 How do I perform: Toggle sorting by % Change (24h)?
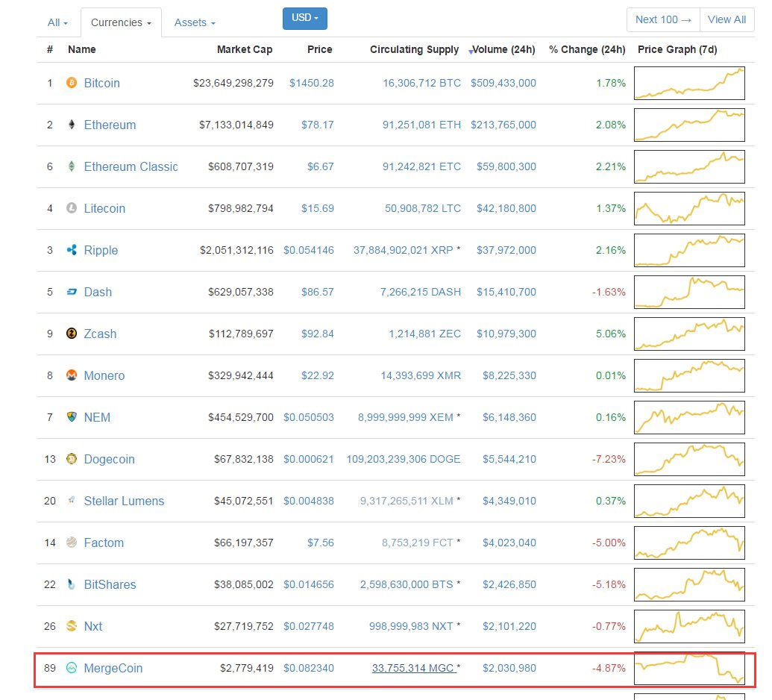pyautogui.click(x=588, y=49)
